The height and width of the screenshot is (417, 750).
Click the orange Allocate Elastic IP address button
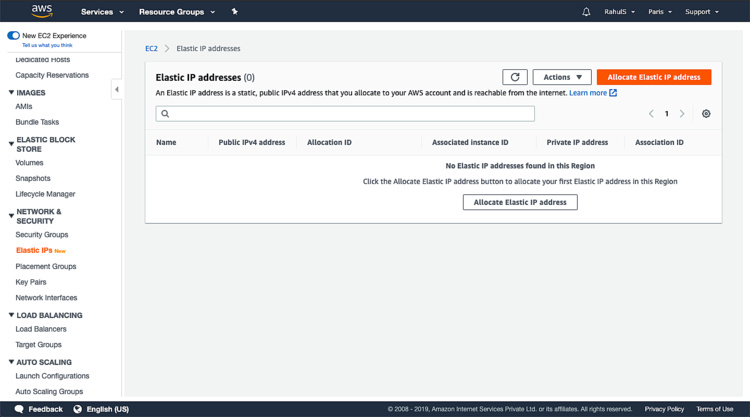(x=654, y=77)
